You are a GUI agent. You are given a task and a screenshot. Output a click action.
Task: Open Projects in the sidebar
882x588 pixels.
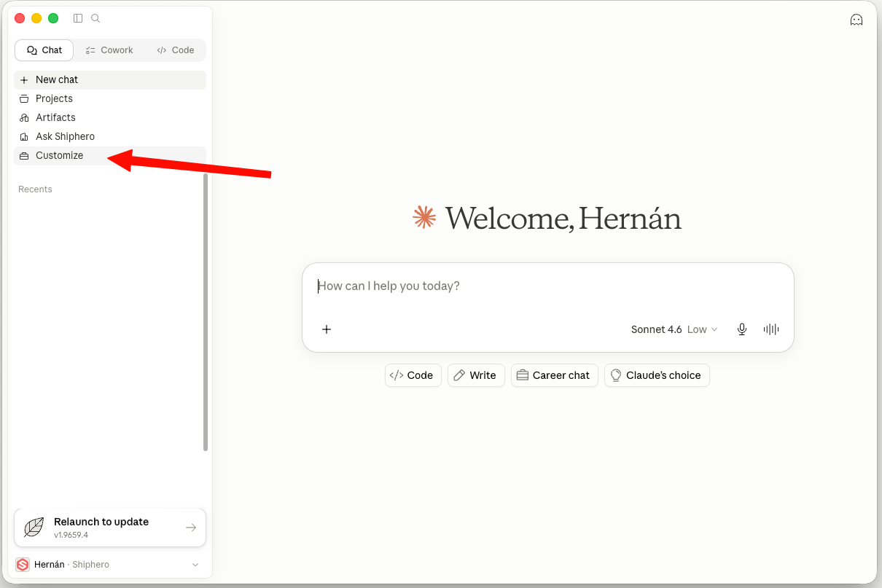point(110,99)
